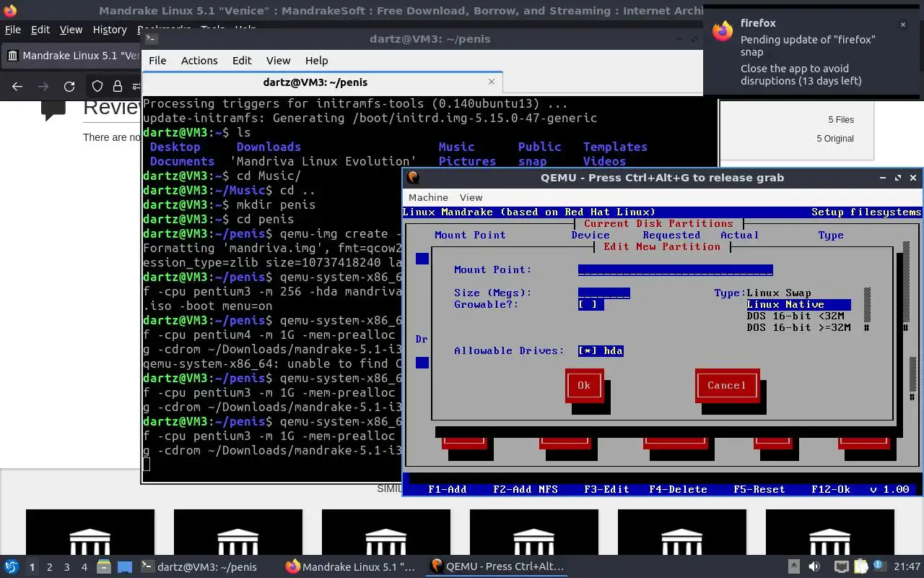Click the eject removable media tray icon
This screenshot has width=924, height=578.
tap(793, 567)
